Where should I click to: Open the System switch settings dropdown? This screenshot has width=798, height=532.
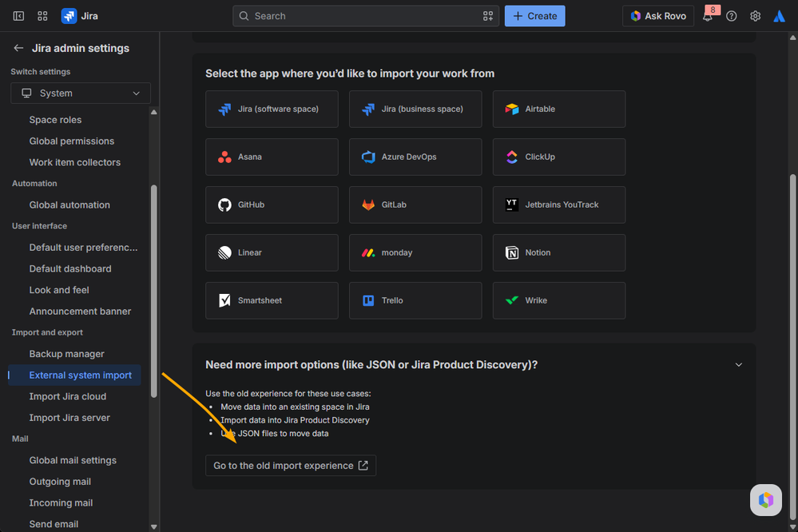pyautogui.click(x=81, y=93)
